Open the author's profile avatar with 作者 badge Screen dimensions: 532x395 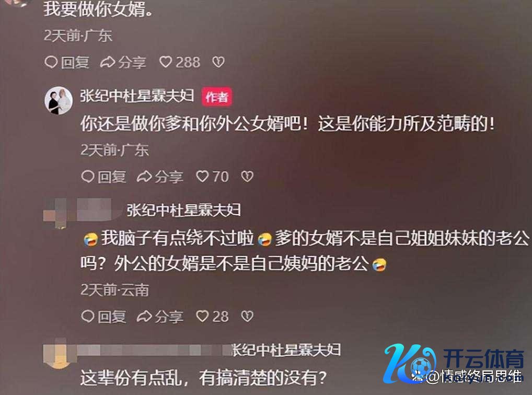(59, 100)
